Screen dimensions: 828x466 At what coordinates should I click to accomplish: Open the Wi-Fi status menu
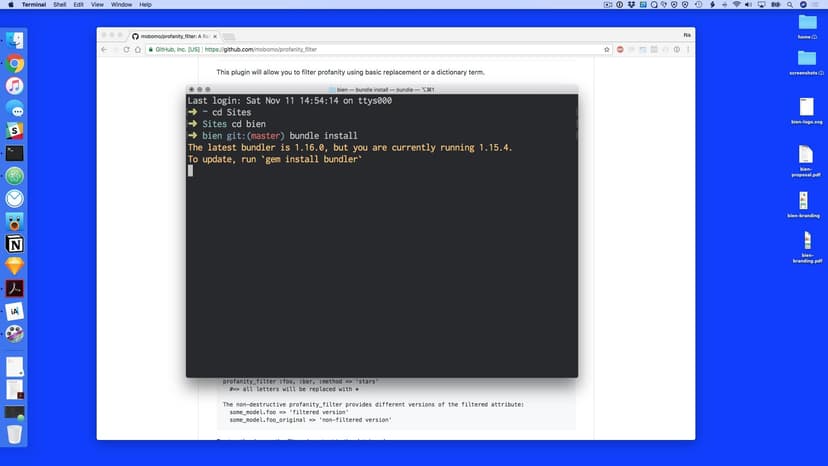pos(735,5)
